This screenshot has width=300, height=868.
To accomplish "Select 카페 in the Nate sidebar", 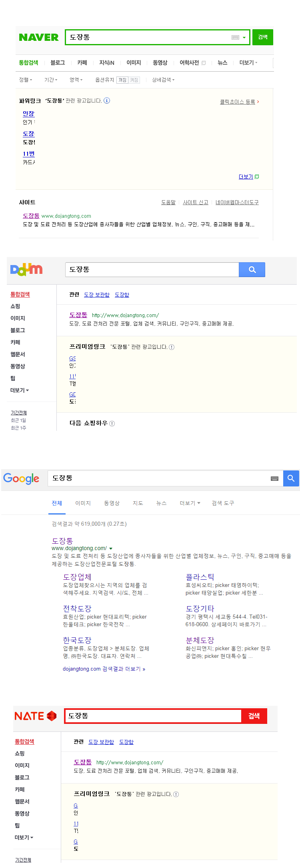I will (20, 790).
